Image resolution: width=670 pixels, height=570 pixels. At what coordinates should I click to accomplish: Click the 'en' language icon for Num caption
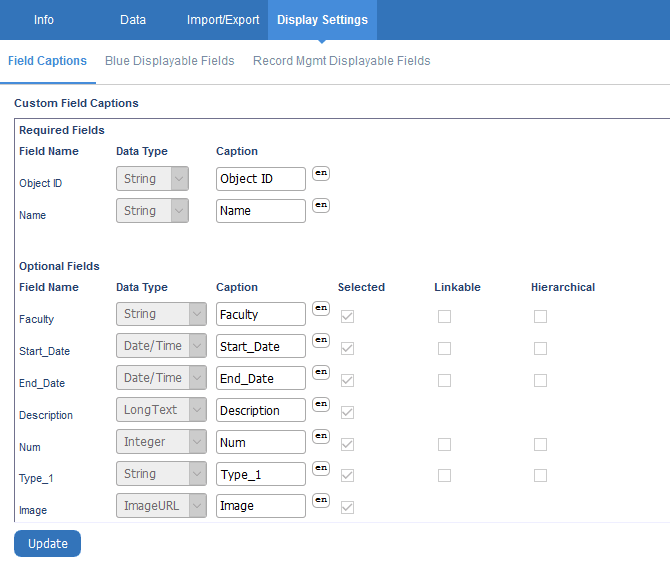click(x=321, y=437)
